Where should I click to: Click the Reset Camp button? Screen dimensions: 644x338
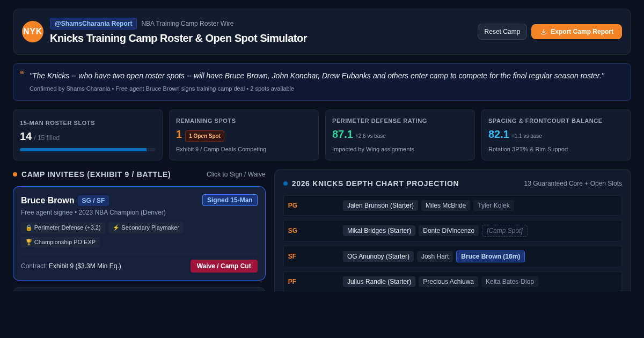502,32
